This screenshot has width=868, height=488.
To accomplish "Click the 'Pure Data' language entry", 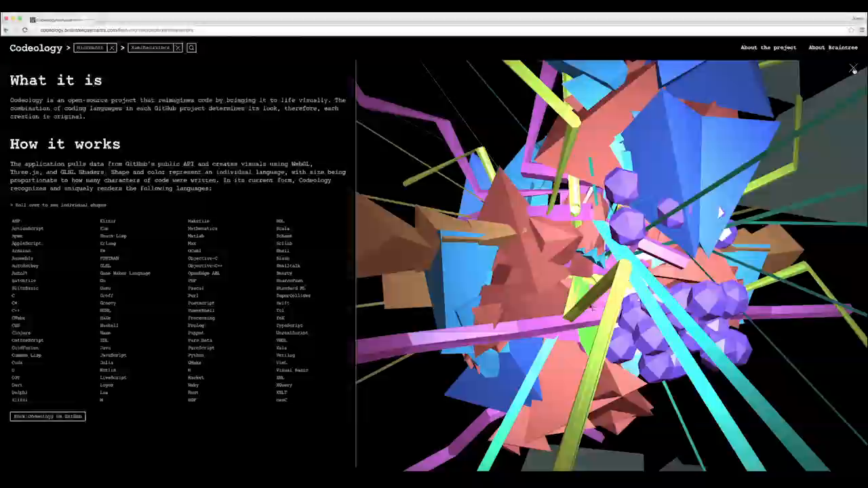I will 200,340.
